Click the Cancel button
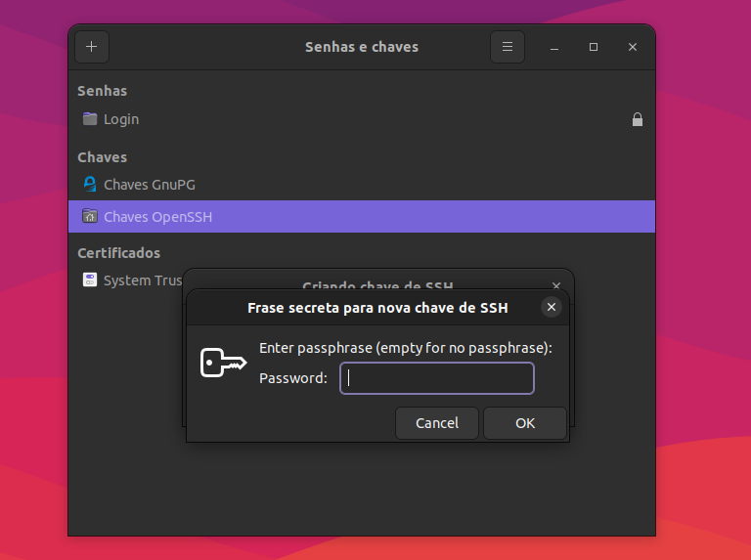751x560 pixels. (x=437, y=423)
